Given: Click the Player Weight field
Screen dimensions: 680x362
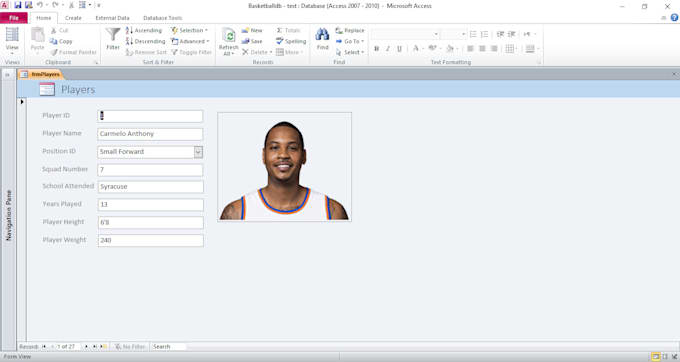Looking at the screenshot, I should 150,240.
